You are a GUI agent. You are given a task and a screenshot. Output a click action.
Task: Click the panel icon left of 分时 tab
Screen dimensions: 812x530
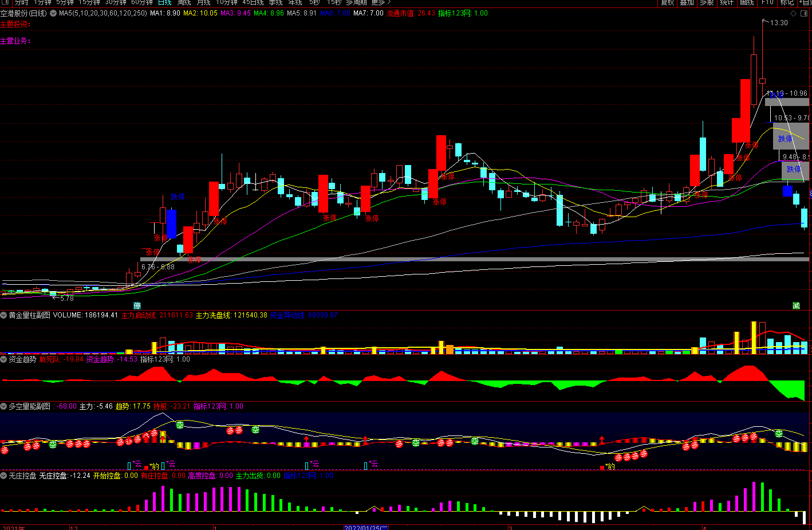[x=6, y=3]
